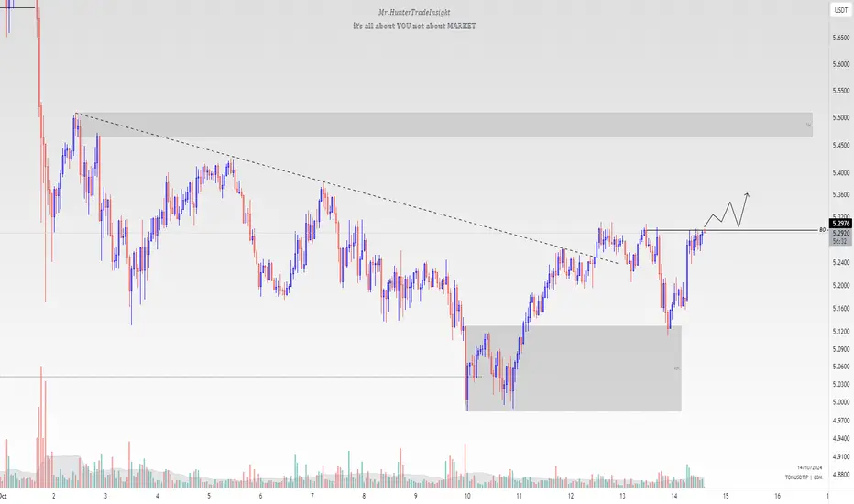The height and width of the screenshot is (504, 854).
Task: Click the Oct label on time axis
Action: (x=4, y=496)
